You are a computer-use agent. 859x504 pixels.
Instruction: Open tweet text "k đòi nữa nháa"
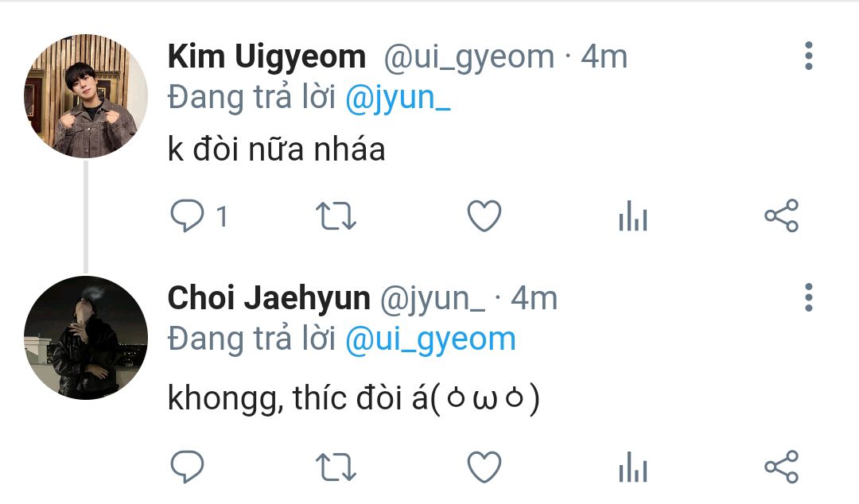(x=276, y=149)
